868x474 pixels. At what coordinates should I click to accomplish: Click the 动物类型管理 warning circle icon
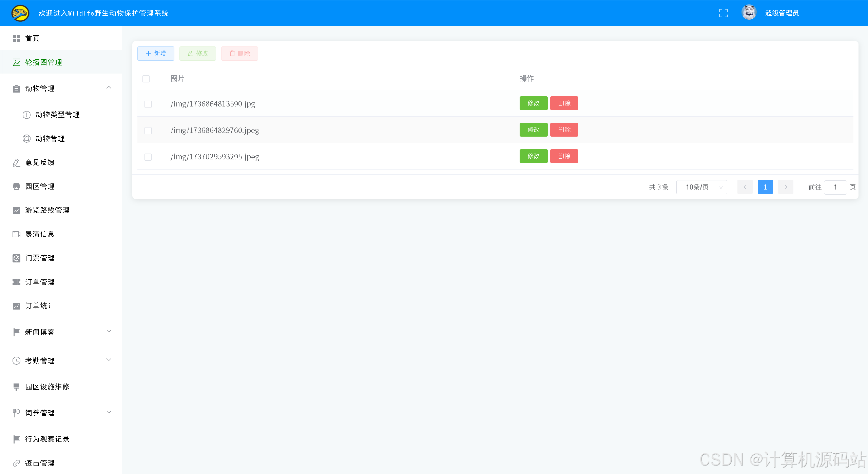[26, 115]
